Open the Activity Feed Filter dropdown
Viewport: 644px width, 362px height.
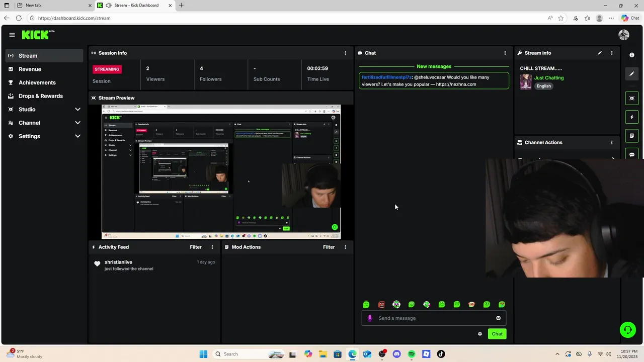[196, 247]
